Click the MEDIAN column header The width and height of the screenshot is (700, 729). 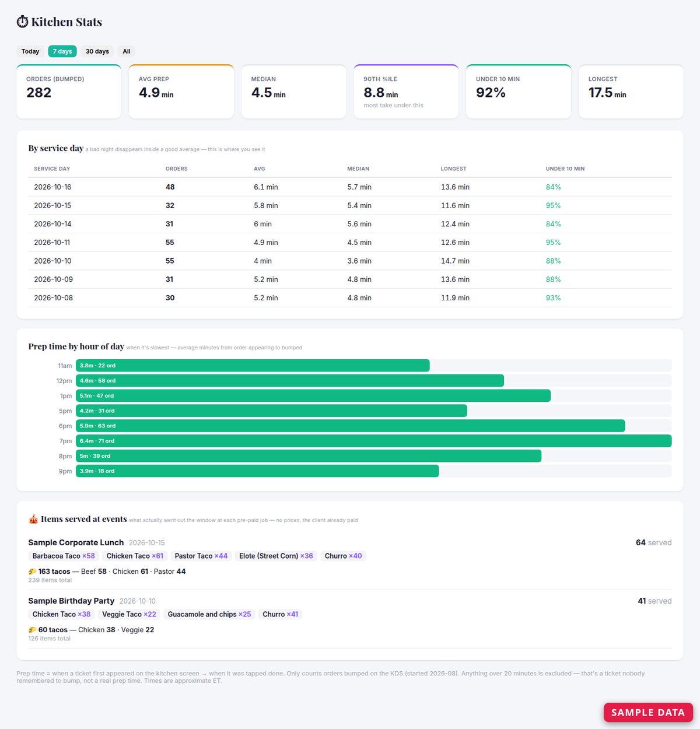[x=358, y=169]
